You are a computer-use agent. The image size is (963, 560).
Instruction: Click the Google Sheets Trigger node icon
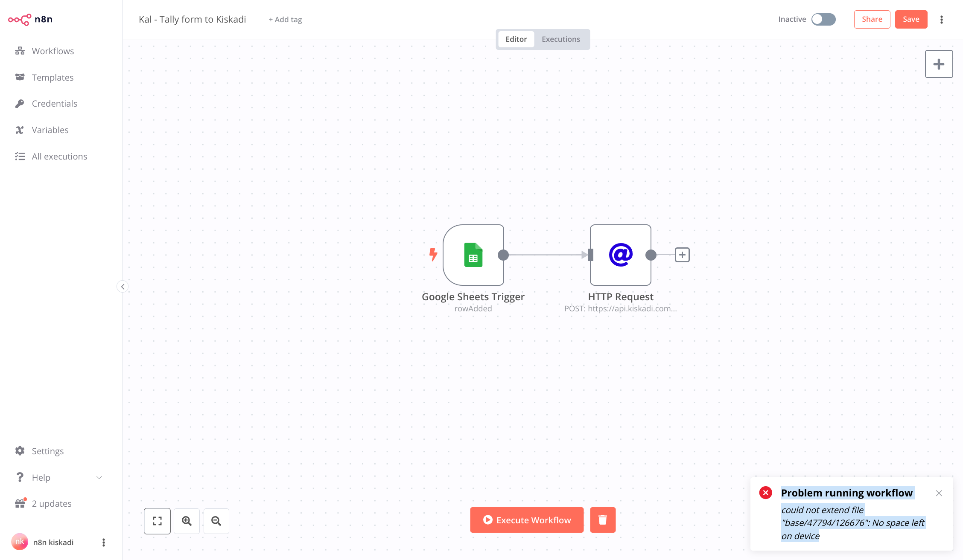pos(473,255)
